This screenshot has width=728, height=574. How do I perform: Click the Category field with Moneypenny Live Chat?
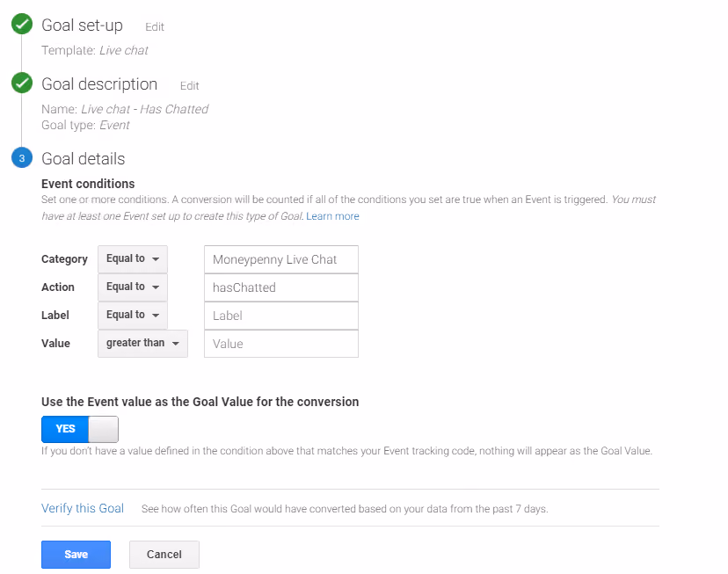tap(281, 259)
